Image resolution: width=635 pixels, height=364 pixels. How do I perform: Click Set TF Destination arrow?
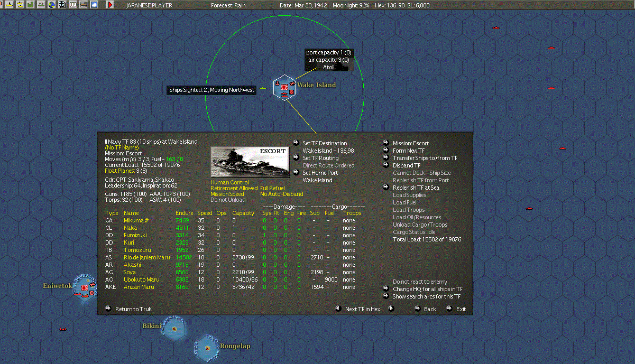point(296,143)
